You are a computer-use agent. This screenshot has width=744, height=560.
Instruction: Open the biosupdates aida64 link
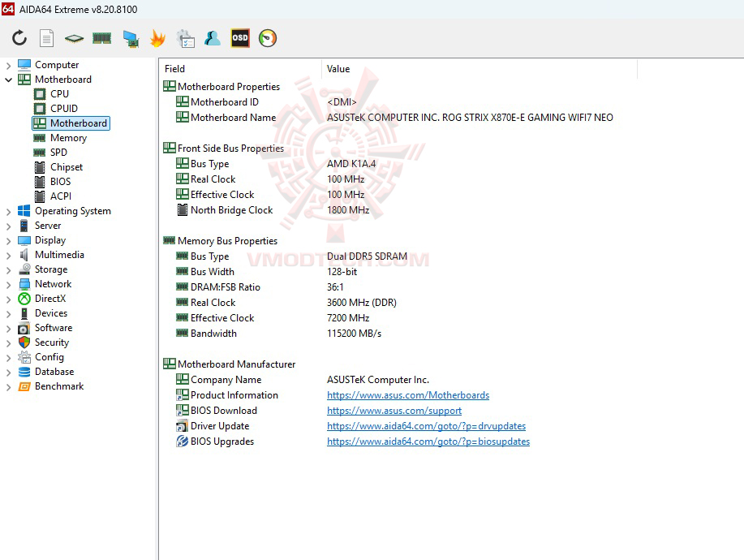[x=428, y=442]
